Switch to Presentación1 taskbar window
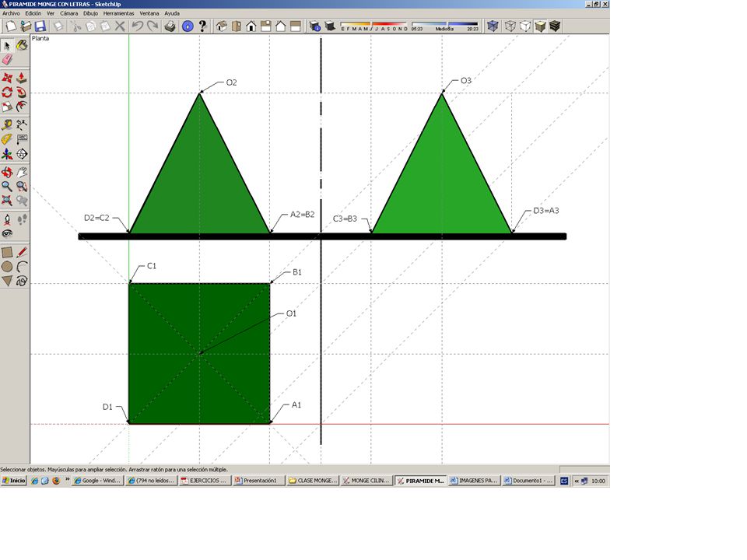 [258, 481]
